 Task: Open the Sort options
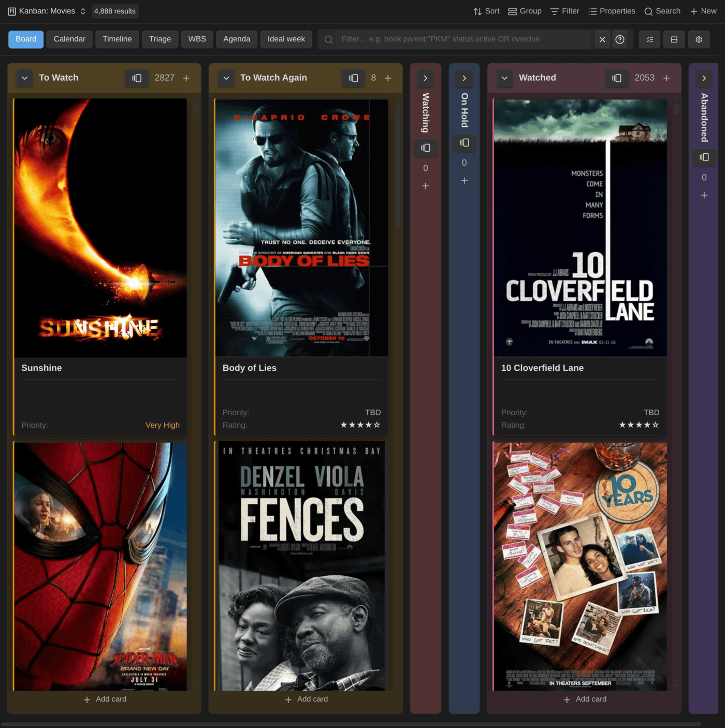coord(486,11)
